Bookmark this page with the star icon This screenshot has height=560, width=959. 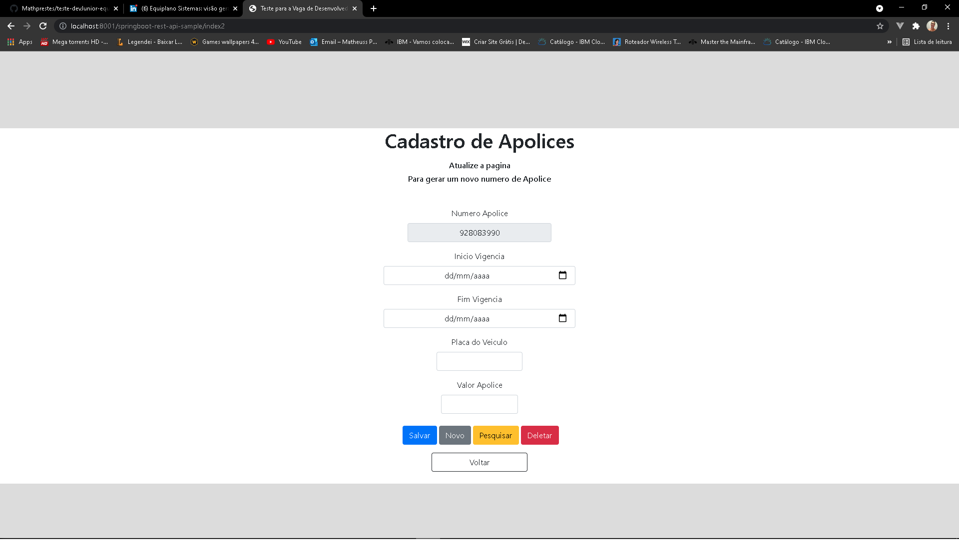tap(880, 26)
